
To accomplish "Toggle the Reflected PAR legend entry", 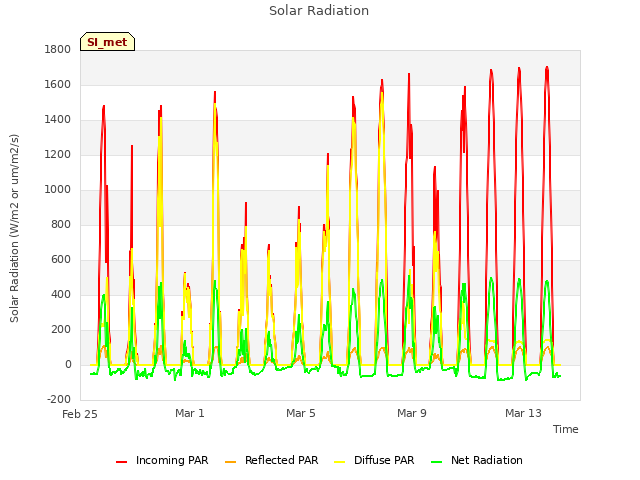I will click(x=271, y=460).
